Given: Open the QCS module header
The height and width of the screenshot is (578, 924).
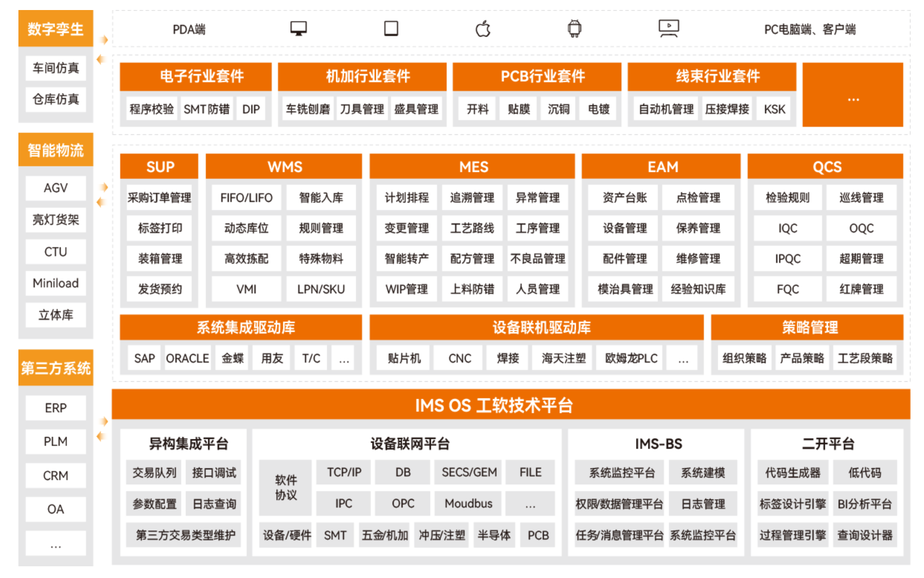Looking at the screenshot, I should coord(826,167).
